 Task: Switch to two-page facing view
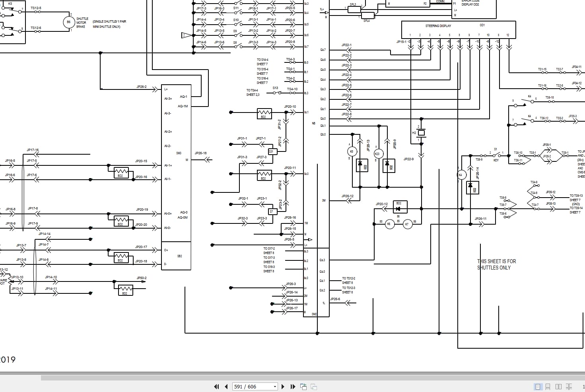coord(558,386)
